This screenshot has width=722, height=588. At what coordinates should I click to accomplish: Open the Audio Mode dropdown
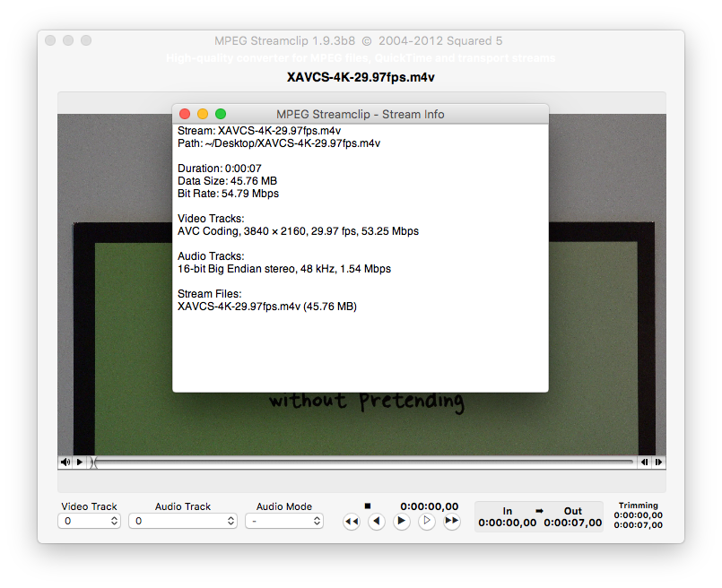[x=284, y=521]
